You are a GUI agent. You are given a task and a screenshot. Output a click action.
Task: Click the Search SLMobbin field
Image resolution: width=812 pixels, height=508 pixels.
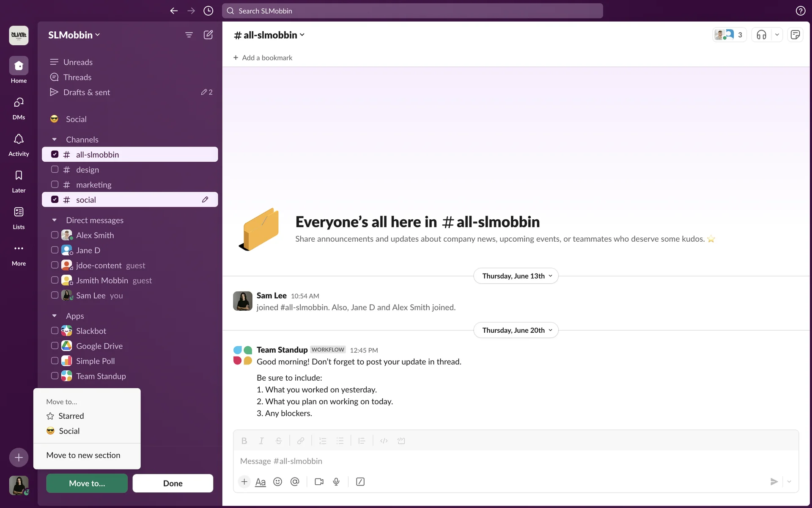pyautogui.click(x=412, y=11)
